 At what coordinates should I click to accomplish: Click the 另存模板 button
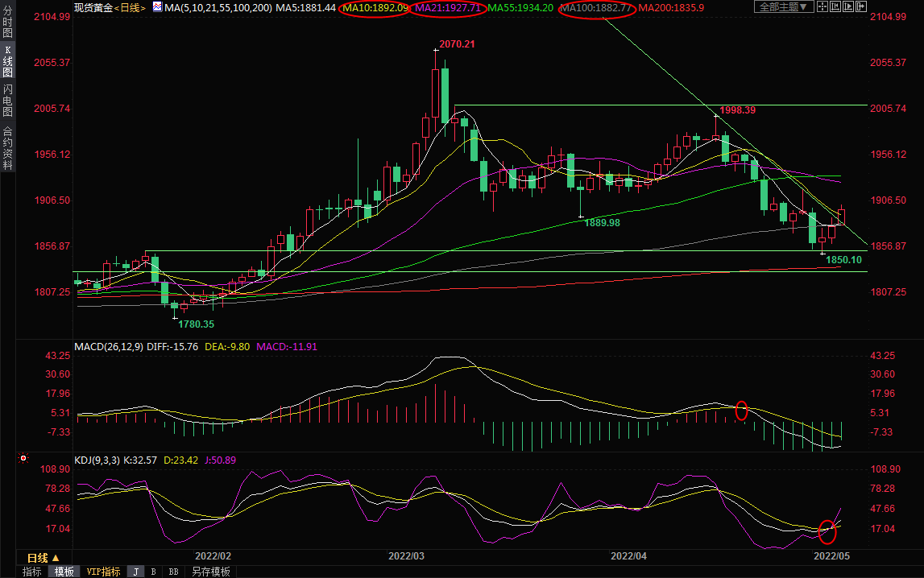click(210, 572)
